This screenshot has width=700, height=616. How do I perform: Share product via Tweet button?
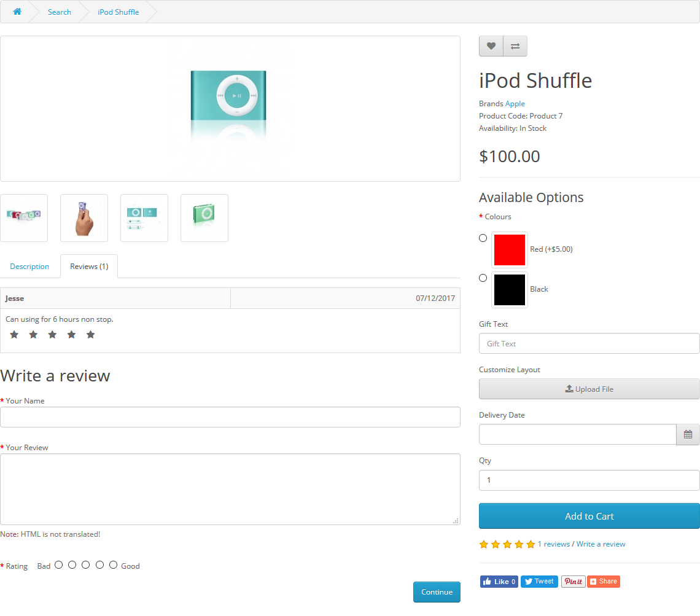[x=539, y=581]
